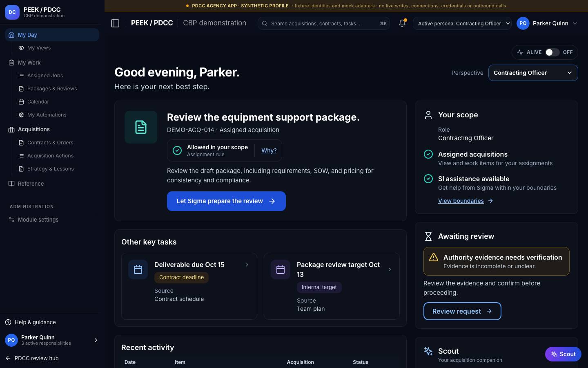This screenshot has width=588, height=368.
Task: Click the Reference book icon
Action: [11, 184]
